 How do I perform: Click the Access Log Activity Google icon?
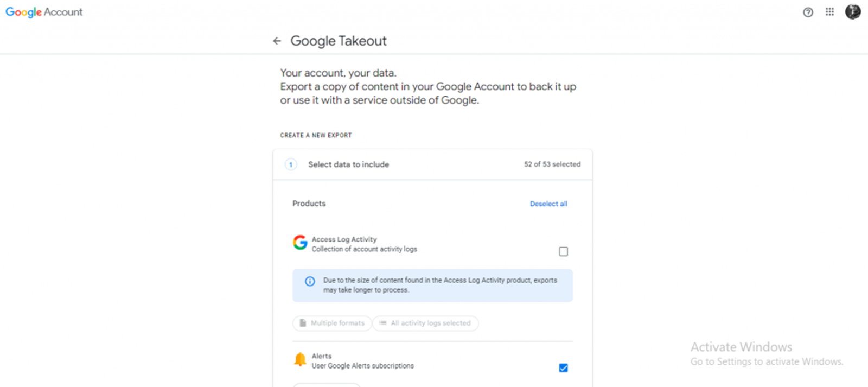[300, 243]
